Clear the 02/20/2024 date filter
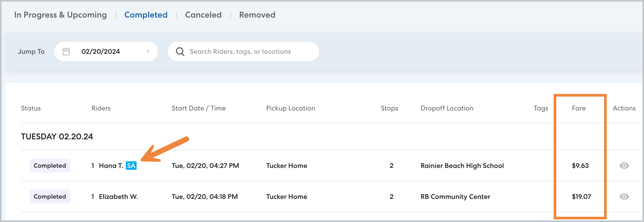This screenshot has width=644, height=222. [x=148, y=51]
